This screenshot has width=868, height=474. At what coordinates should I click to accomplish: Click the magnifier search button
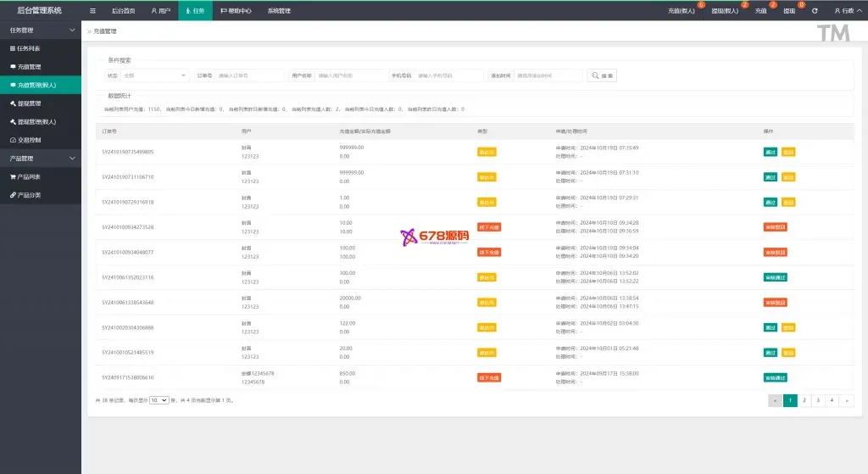pyautogui.click(x=602, y=75)
